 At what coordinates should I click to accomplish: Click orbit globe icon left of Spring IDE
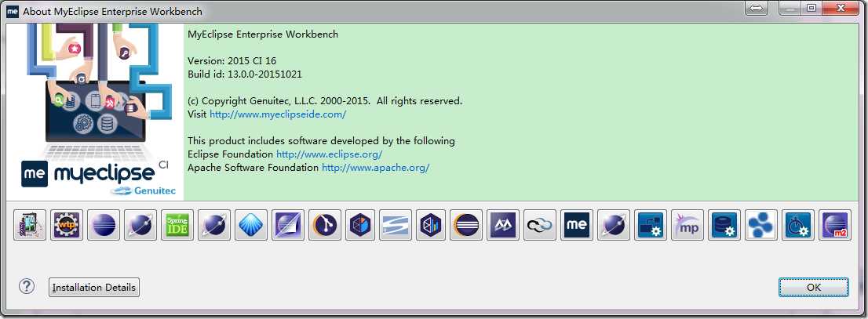click(x=140, y=225)
